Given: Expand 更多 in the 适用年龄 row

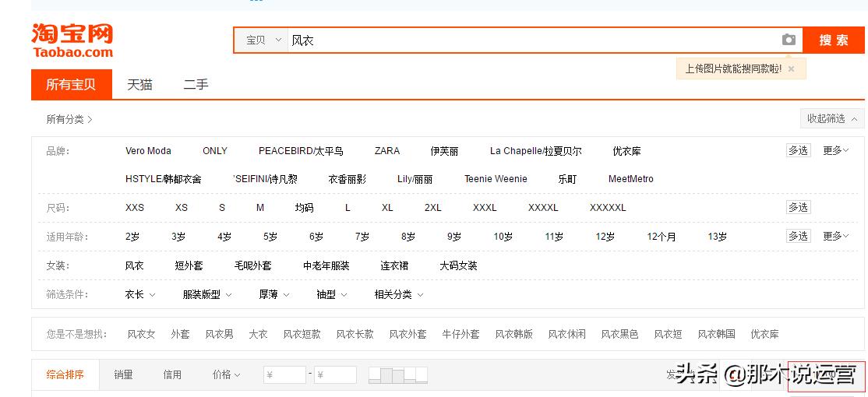Looking at the screenshot, I should 835,236.
